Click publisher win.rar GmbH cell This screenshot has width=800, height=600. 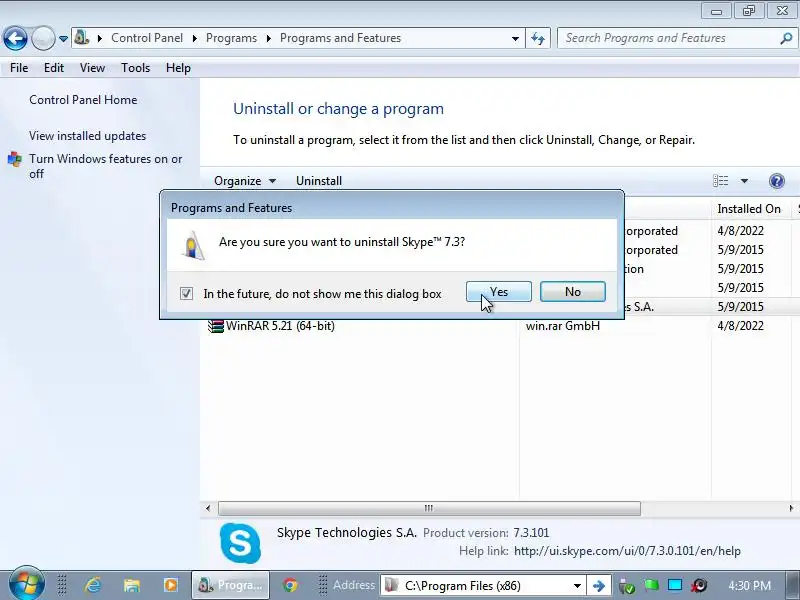click(x=563, y=326)
